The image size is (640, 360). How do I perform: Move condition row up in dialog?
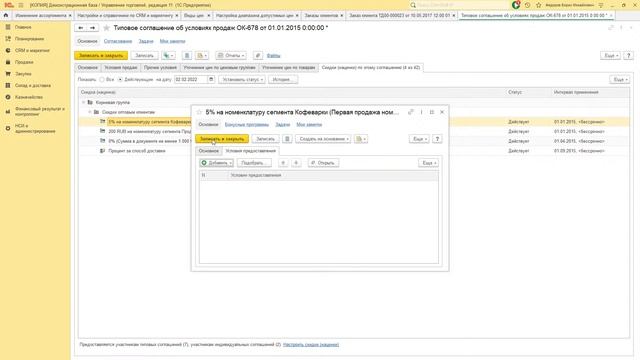(283, 163)
